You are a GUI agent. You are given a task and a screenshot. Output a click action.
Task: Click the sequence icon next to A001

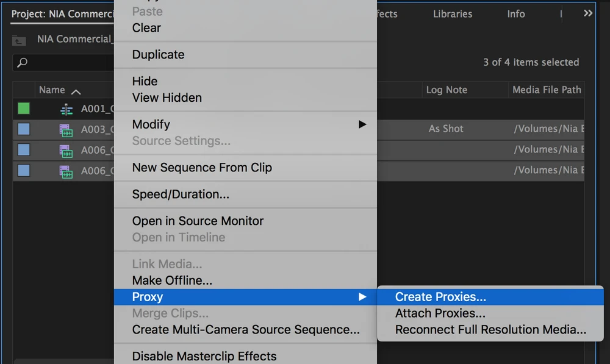(66, 110)
